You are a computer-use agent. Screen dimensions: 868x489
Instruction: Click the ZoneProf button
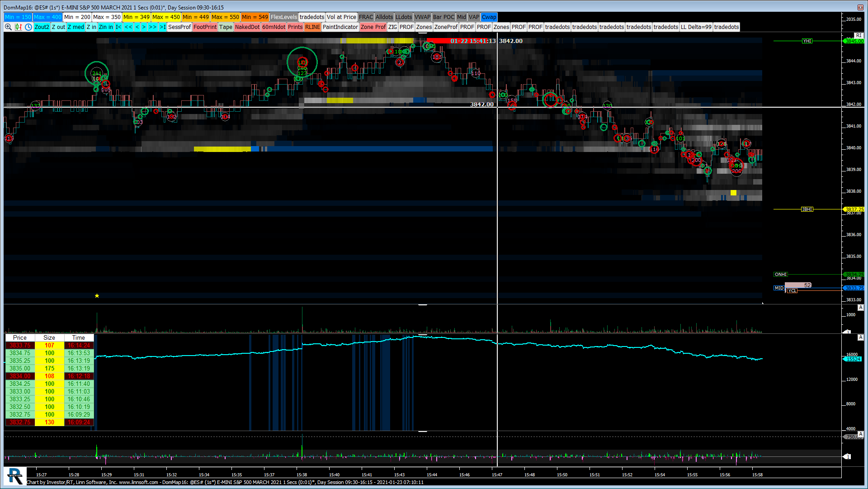[x=446, y=27]
